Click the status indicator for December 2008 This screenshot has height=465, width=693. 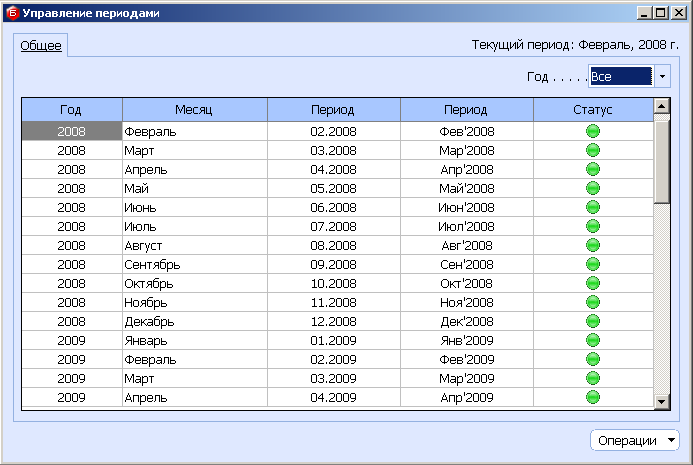click(x=593, y=321)
